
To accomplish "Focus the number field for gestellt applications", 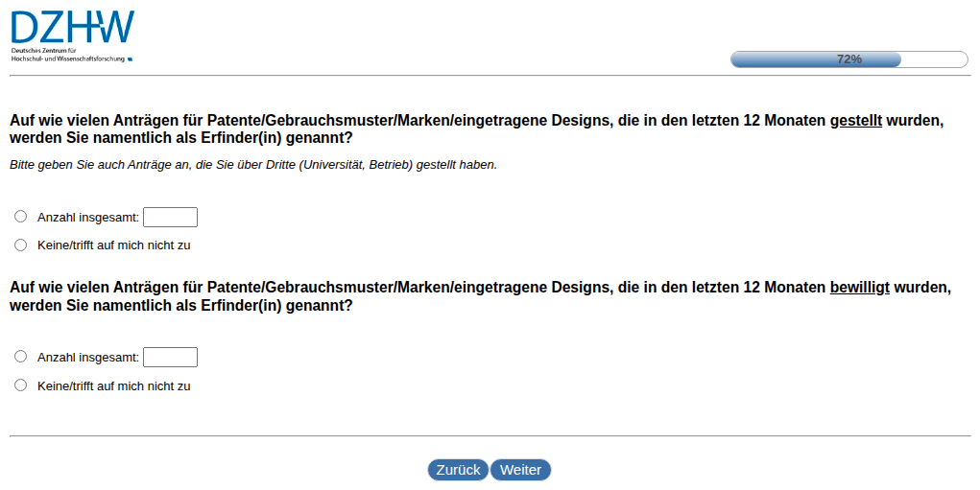I will pos(170,218).
